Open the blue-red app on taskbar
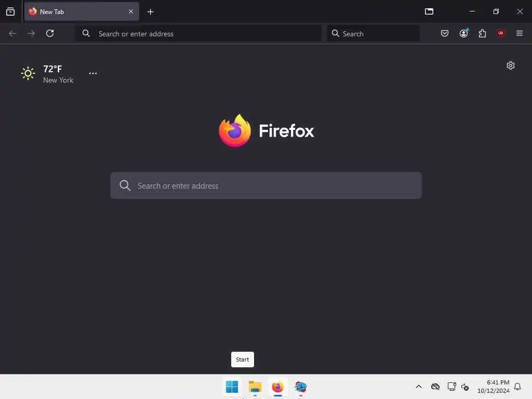The image size is (532, 399). pyautogui.click(x=301, y=387)
